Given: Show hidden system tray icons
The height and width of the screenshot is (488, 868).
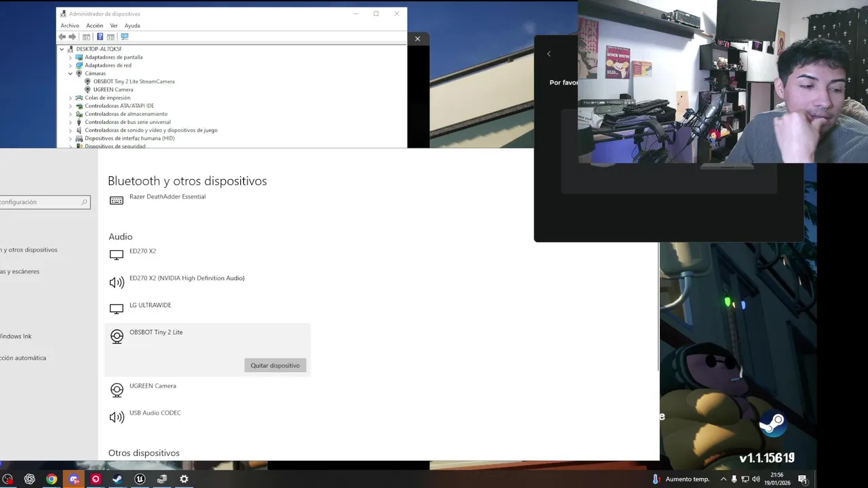Looking at the screenshot, I should coord(724,479).
